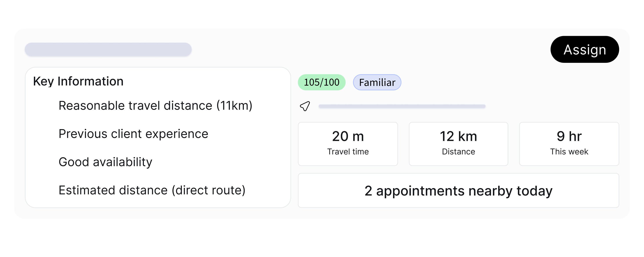Click the Key Information heading
This screenshot has width=644, height=257.
[x=78, y=81]
